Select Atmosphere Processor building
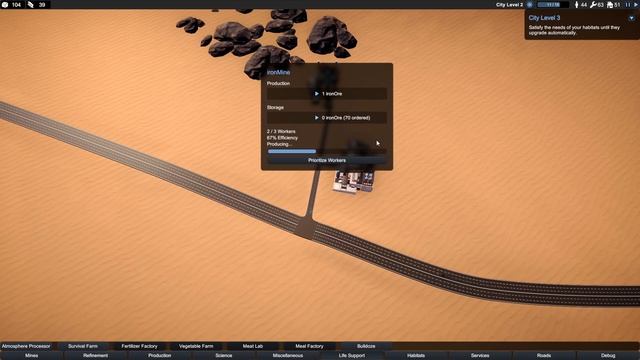The height and width of the screenshot is (360, 640). coord(26,346)
